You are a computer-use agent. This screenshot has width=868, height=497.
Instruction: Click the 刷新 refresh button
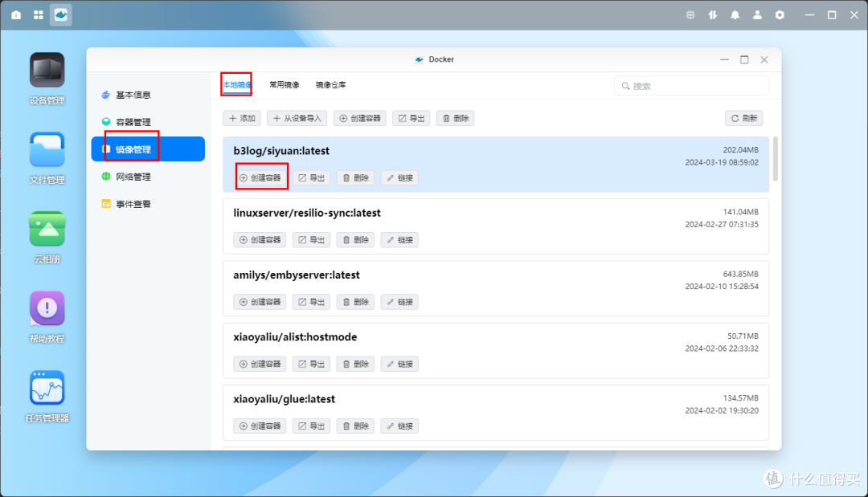click(744, 118)
